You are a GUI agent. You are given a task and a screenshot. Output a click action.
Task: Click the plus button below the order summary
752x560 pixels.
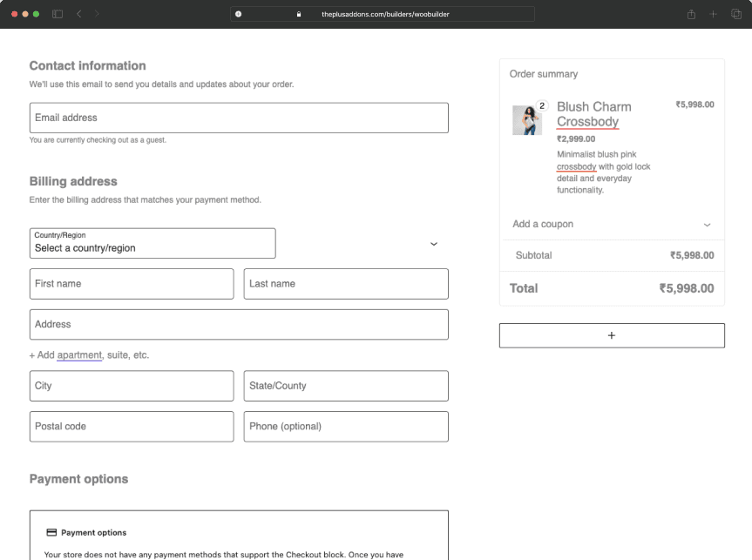pyautogui.click(x=611, y=335)
